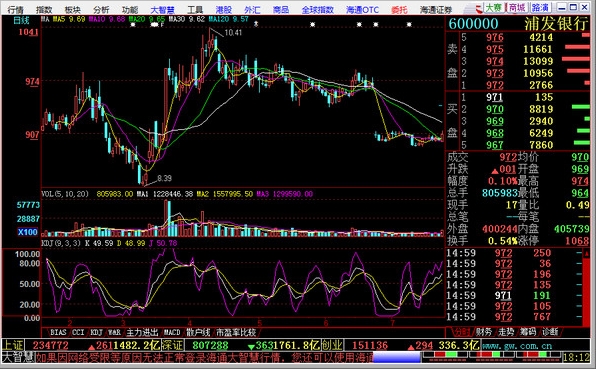Click the 委托 menu item
597x370 pixels.
tap(399, 9)
